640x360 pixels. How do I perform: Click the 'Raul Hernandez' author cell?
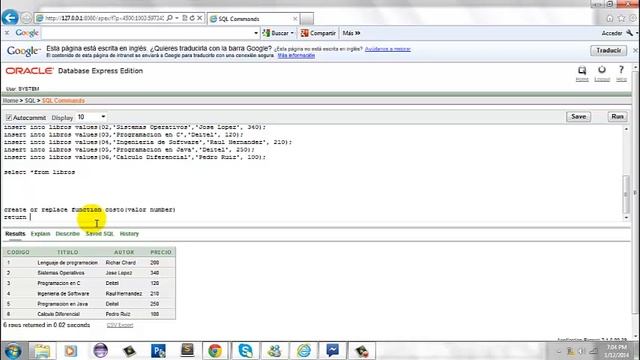pos(124,294)
